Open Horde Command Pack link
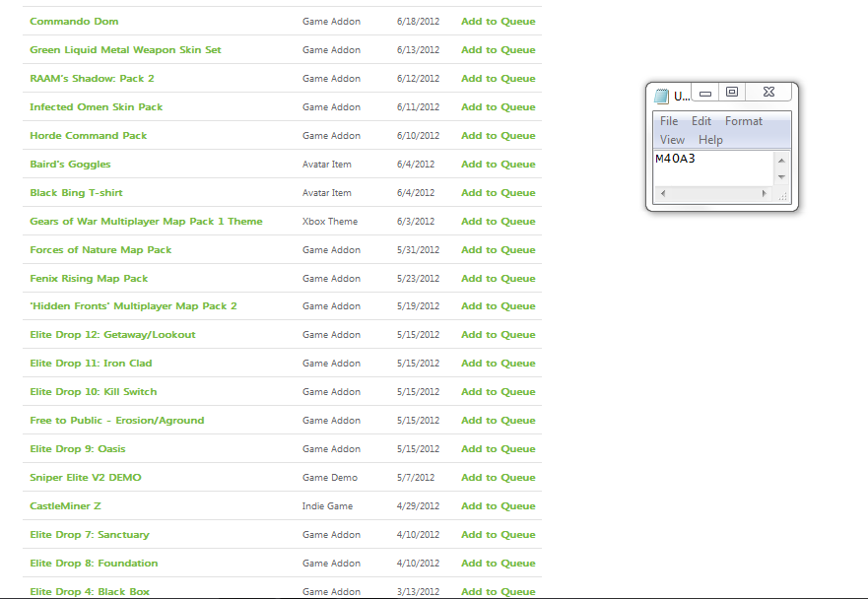This screenshot has width=868, height=599. click(x=88, y=136)
